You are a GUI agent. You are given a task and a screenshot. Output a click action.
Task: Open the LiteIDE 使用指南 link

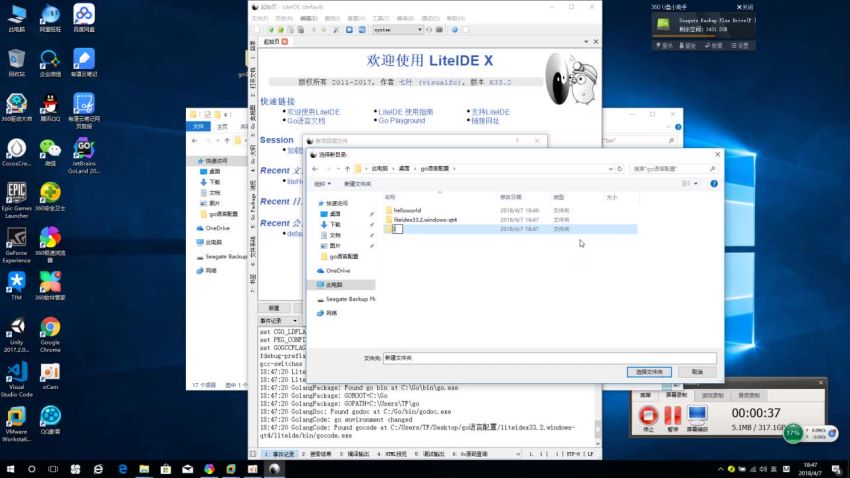coord(405,112)
